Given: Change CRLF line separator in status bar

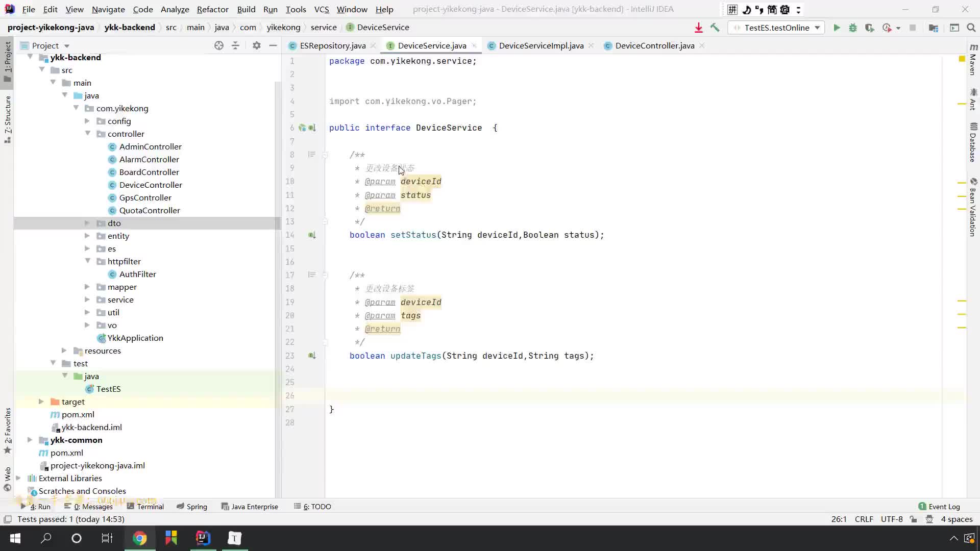Looking at the screenshot, I should pyautogui.click(x=864, y=519).
